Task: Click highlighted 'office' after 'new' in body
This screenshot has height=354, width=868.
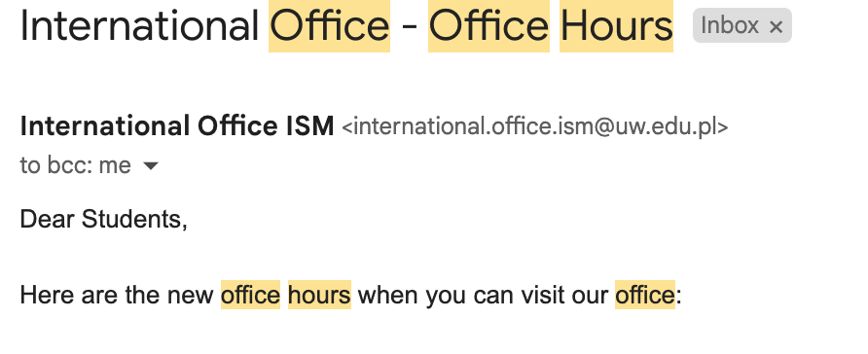Action: coord(250,295)
